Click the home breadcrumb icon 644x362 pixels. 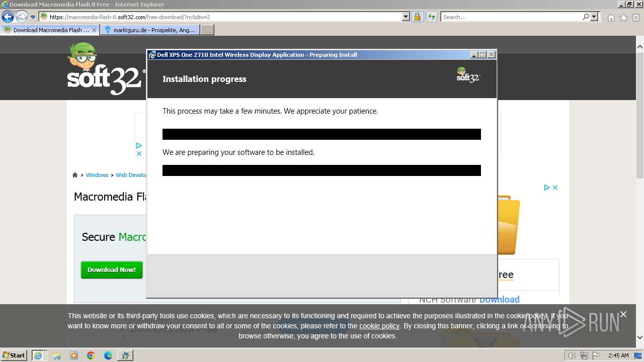click(x=75, y=175)
